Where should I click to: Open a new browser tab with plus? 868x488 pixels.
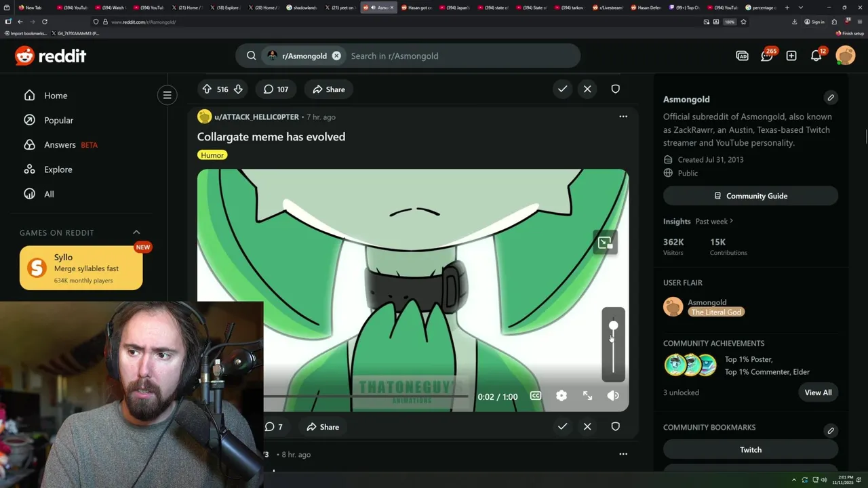(x=787, y=7)
